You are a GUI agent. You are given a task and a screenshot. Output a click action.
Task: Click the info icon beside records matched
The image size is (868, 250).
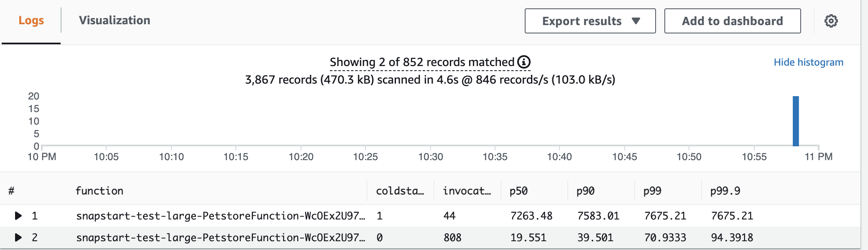pos(524,62)
